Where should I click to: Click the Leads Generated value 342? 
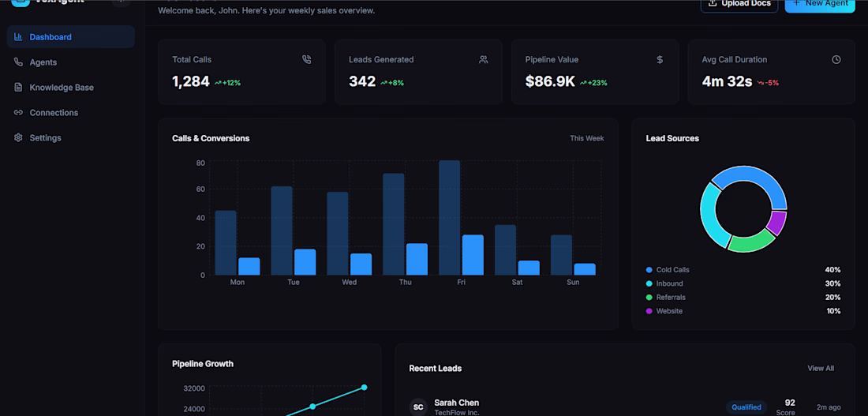(x=362, y=82)
